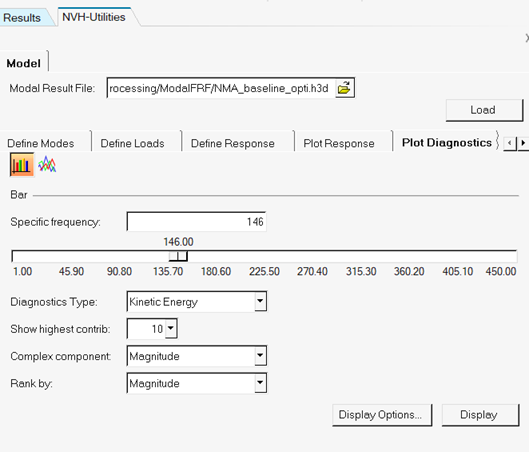Click the Specific frequency input field

pos(196,222)
